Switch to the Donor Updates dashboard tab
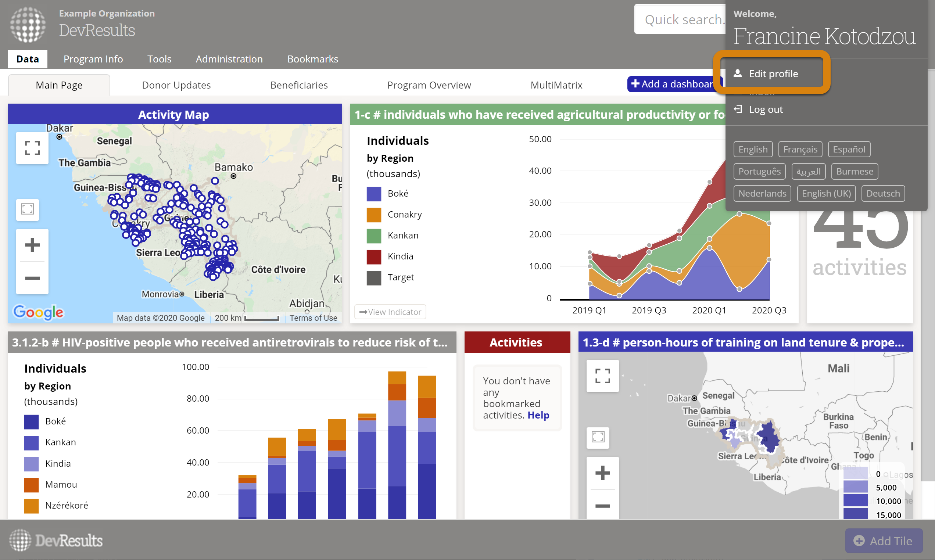The image size is (935, 560). click(176, 85)
